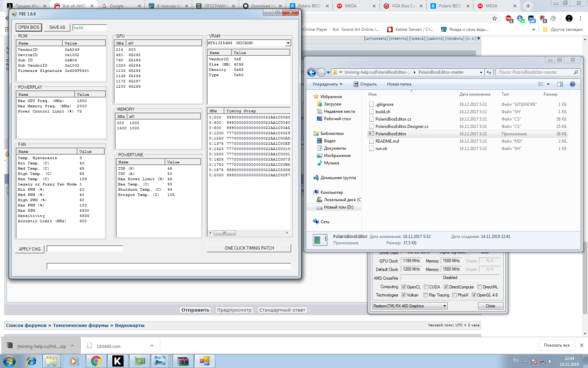Click the text field beside APPLY CHG

click(85, 249)
